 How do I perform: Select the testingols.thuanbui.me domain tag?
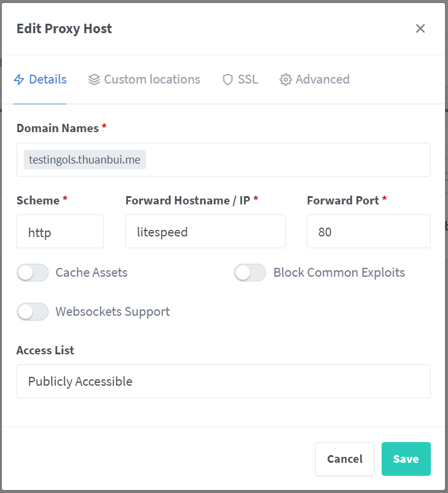[x=85, y=160]
